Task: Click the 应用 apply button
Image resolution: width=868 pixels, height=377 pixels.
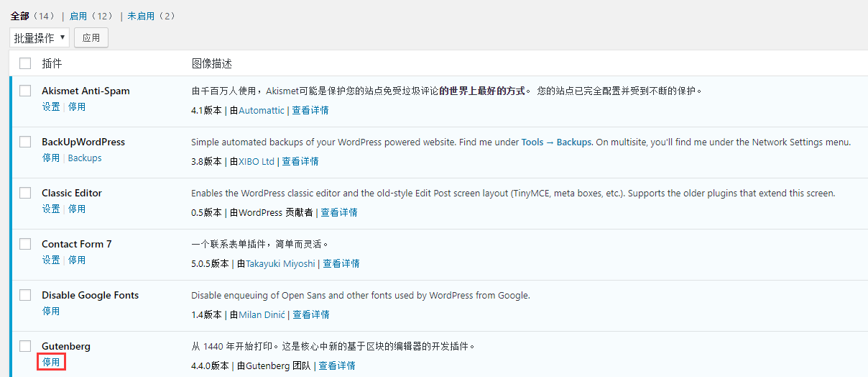Action: click(91, 37)
